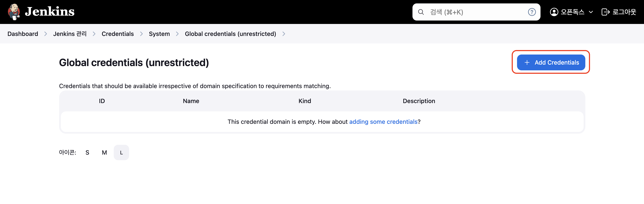This screenshot has width=644, height=204.
Task: Click the Jenkins butler logo icon
Action: point(14,12)
